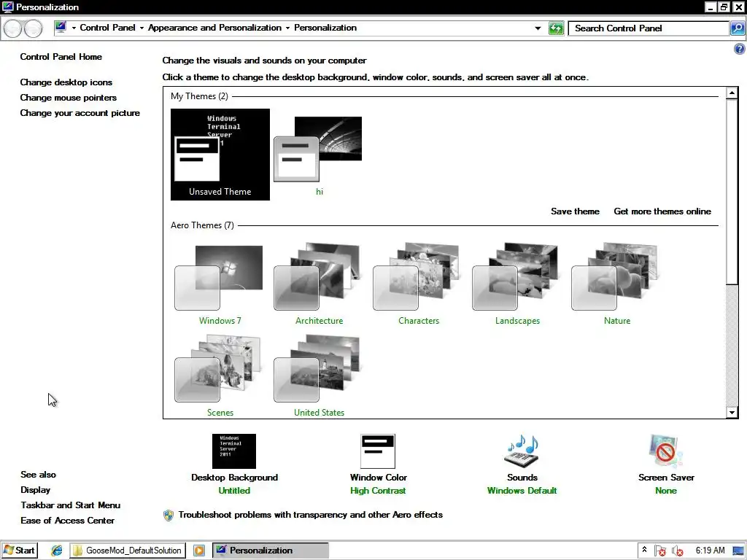
Task: Open Change your account picture
Action: 80,113
